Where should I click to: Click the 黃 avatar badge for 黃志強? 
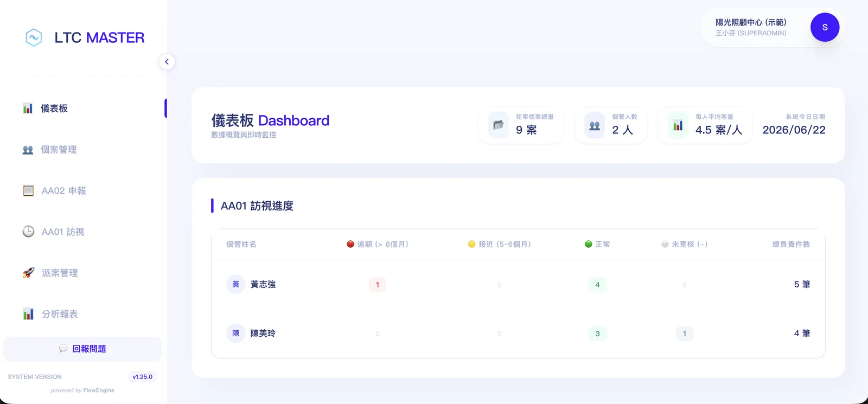tap(235, 284)
